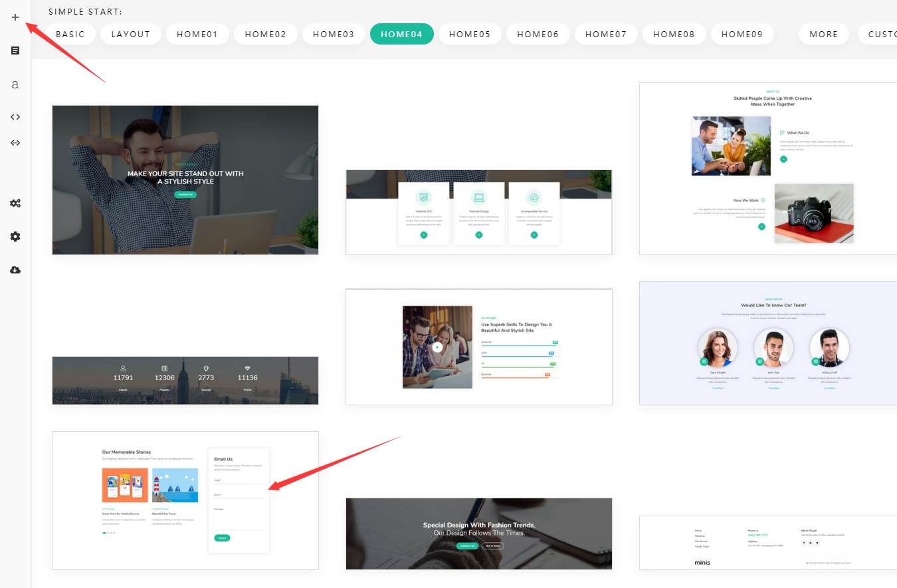This screenshot has width=897, height=588.
Task: Select the active HOME04 tab
Action: [402, 34]
